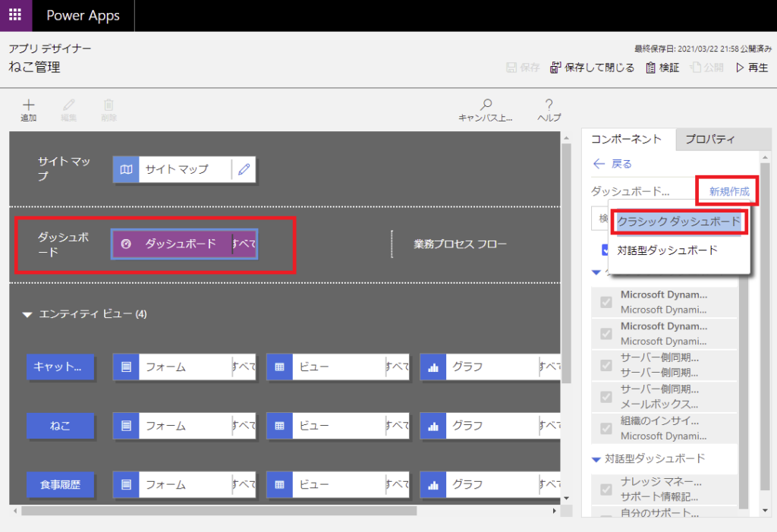Screen dimensions: 777x532
Task: Open the すべて dropdown on the ダッシュボード tile
Action: tap(244, 244)
